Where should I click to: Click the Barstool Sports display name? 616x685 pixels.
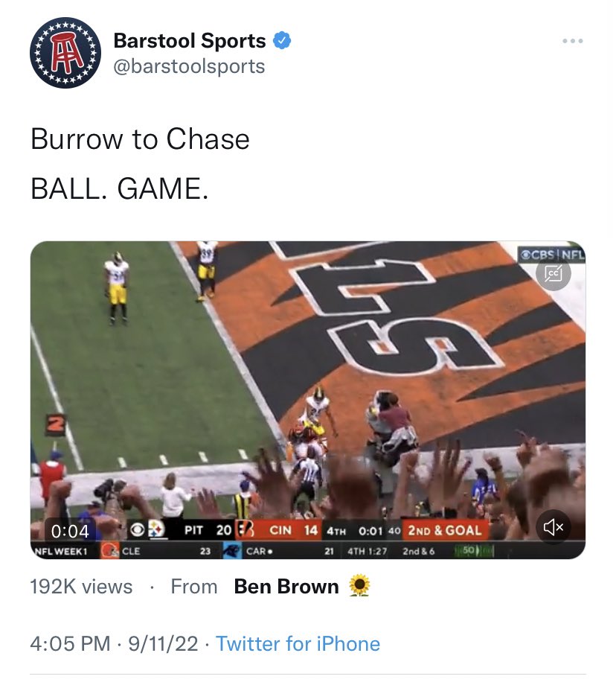(x=190, y=41)
